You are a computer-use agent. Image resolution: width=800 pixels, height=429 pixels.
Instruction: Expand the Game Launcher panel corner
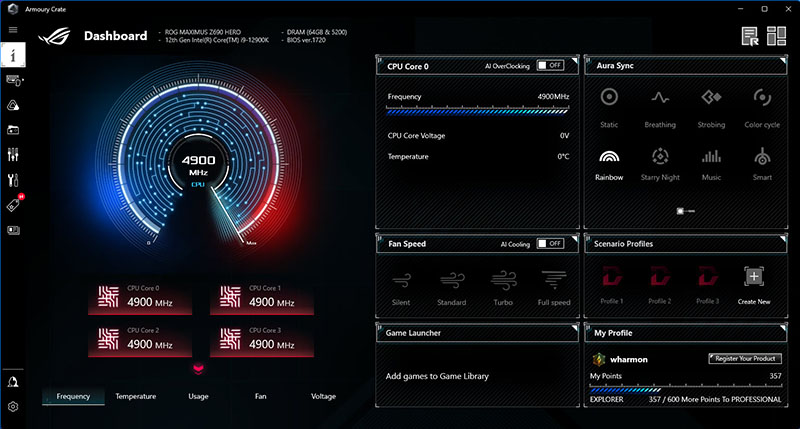[574, 327]
